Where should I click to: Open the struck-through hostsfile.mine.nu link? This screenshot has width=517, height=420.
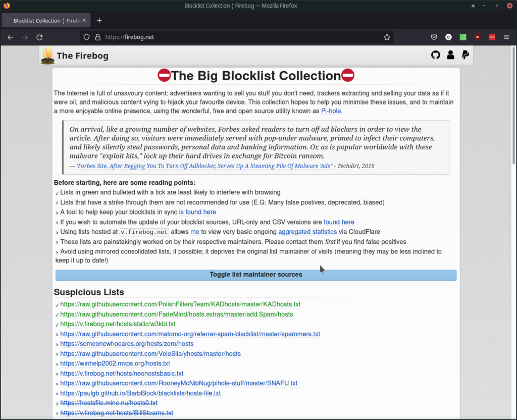(x=109, y=403)
